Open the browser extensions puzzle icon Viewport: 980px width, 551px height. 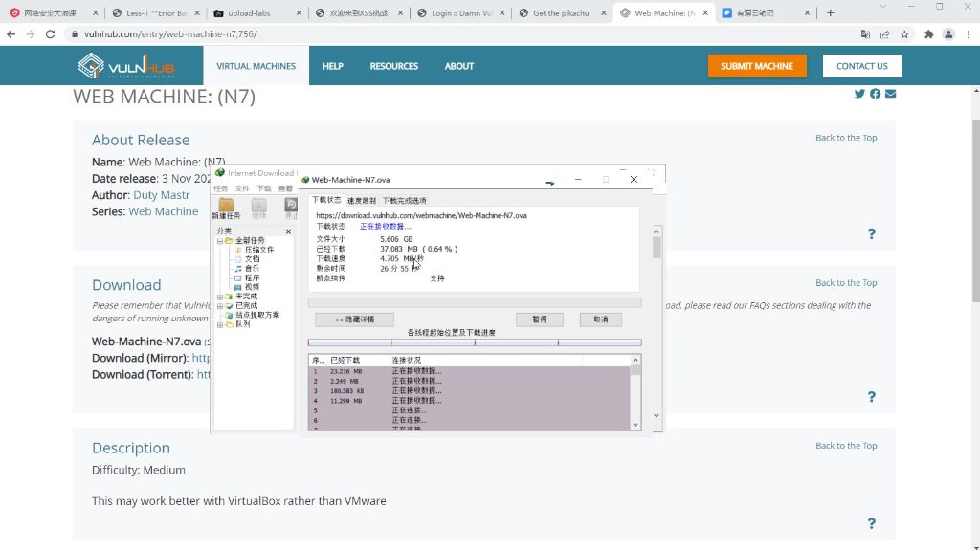click(x=928, y=34)
